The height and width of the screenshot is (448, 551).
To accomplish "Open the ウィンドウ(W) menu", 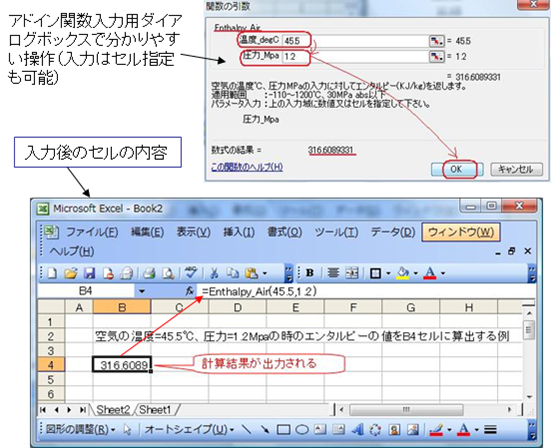I will 461,232.
